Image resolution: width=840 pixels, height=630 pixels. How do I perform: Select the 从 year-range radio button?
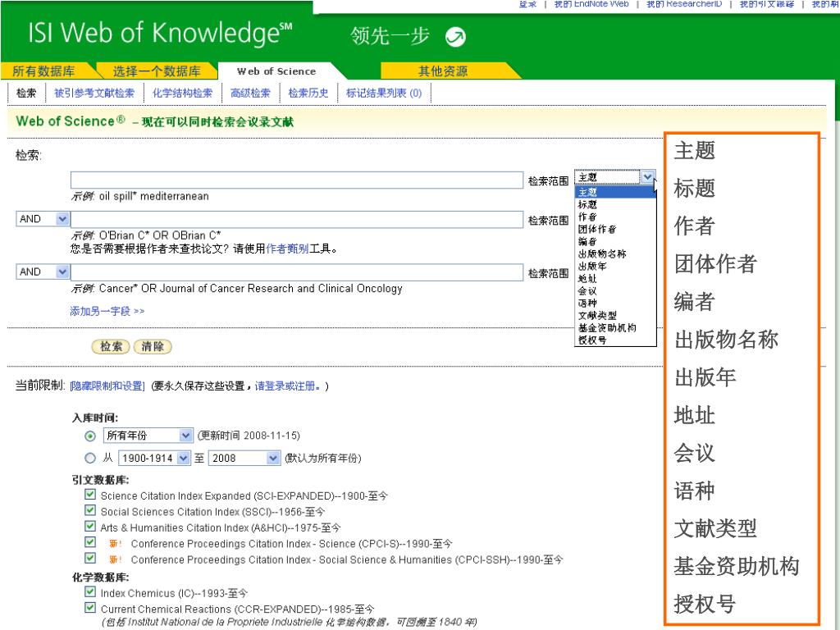click(90, 459)
